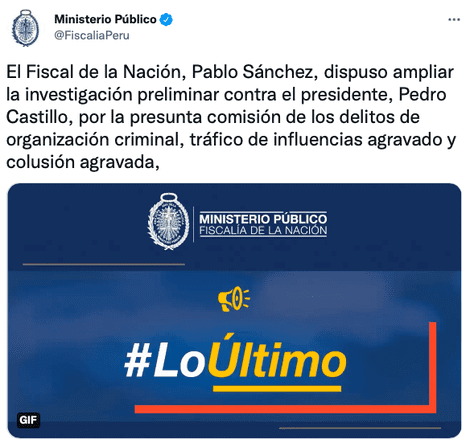470x447 pixels.
Task: Click the yellow underline beneath Último
Action: [x=277, y=389]
